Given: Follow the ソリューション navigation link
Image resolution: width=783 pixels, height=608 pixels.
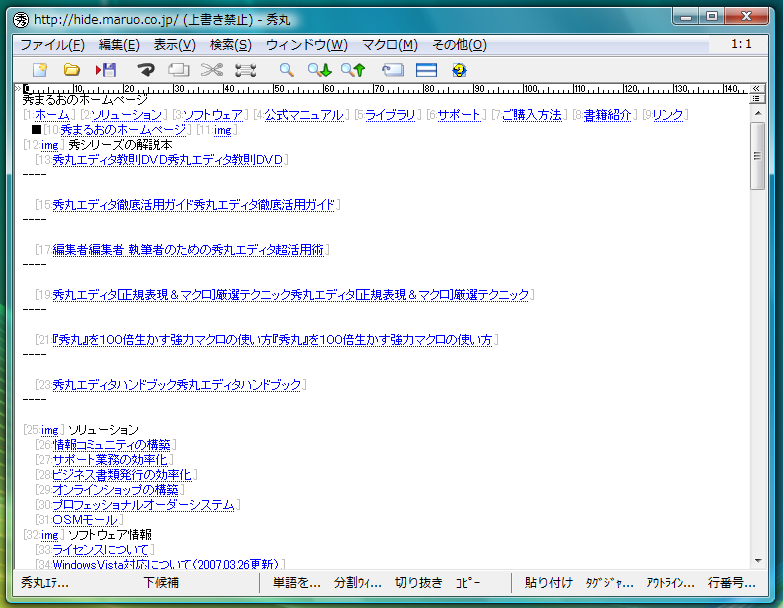Looking at the screenshot, I should click(127, 115).
